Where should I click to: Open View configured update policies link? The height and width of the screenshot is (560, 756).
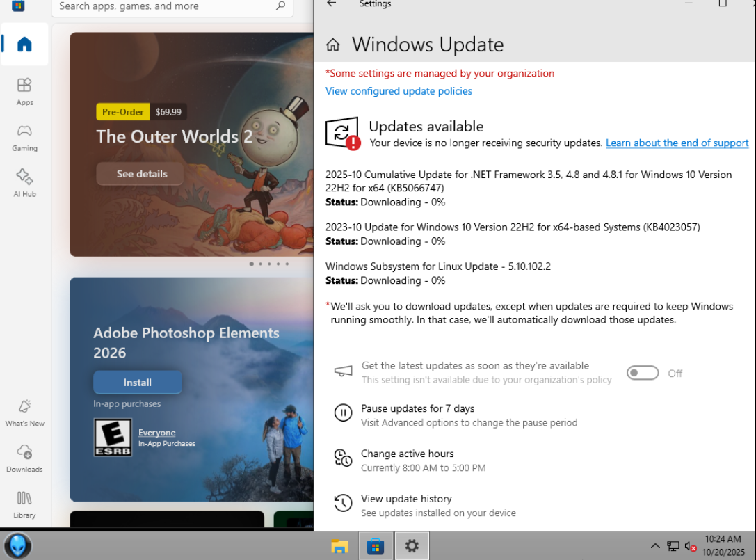(x=399, y=91)
